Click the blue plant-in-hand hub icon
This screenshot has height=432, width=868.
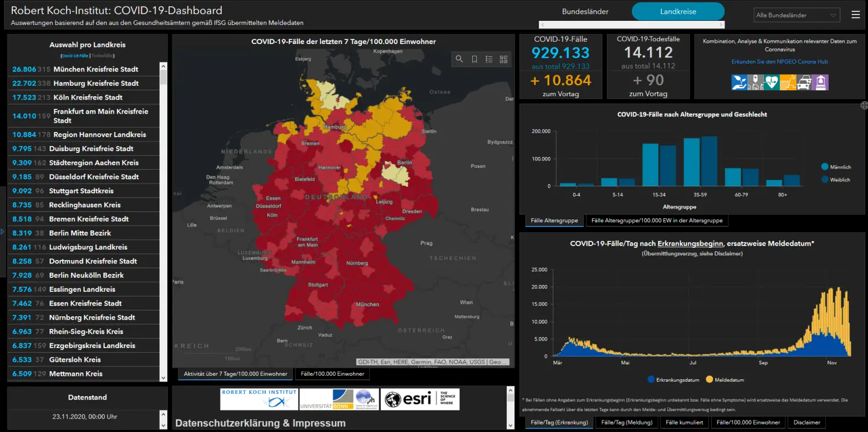point(739,82)
